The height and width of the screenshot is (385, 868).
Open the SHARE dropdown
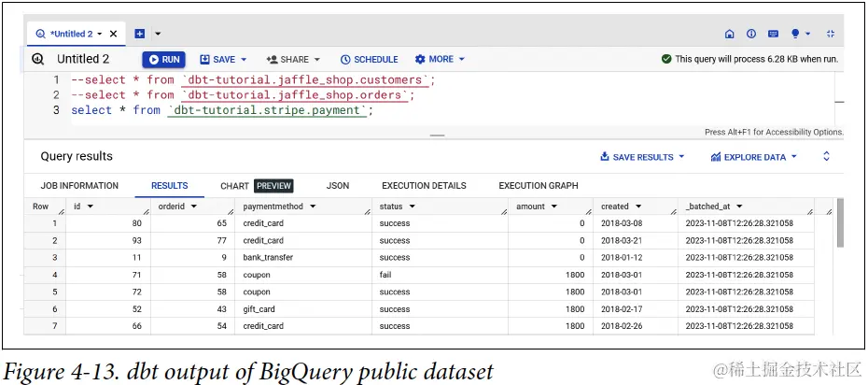pos(293,59)
